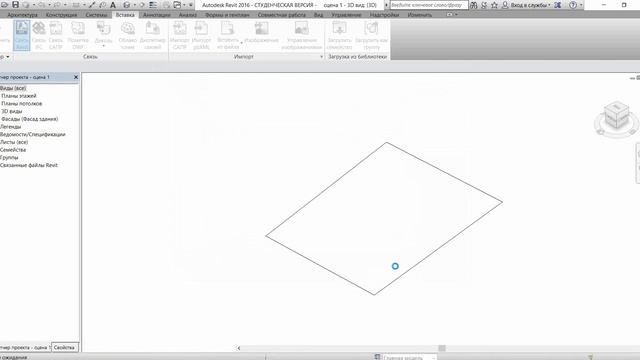Open the ribbon display options arrow after Изменить
Viewport: 640px width, 360px height.
point(456,15)
